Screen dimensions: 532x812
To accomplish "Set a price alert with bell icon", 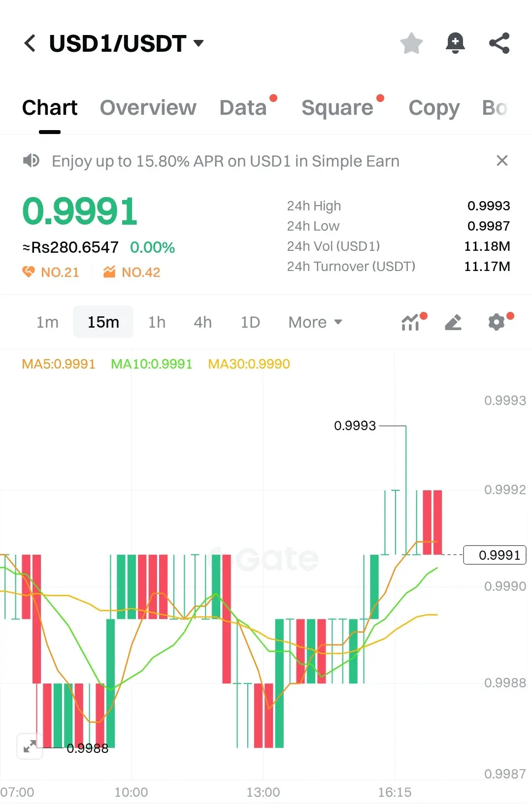I will [455, 43].
